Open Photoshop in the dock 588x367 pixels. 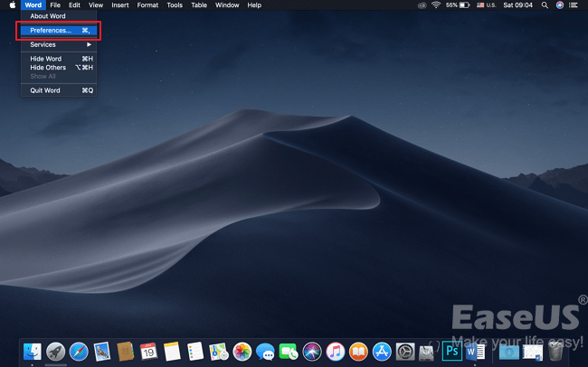(450, 352)
